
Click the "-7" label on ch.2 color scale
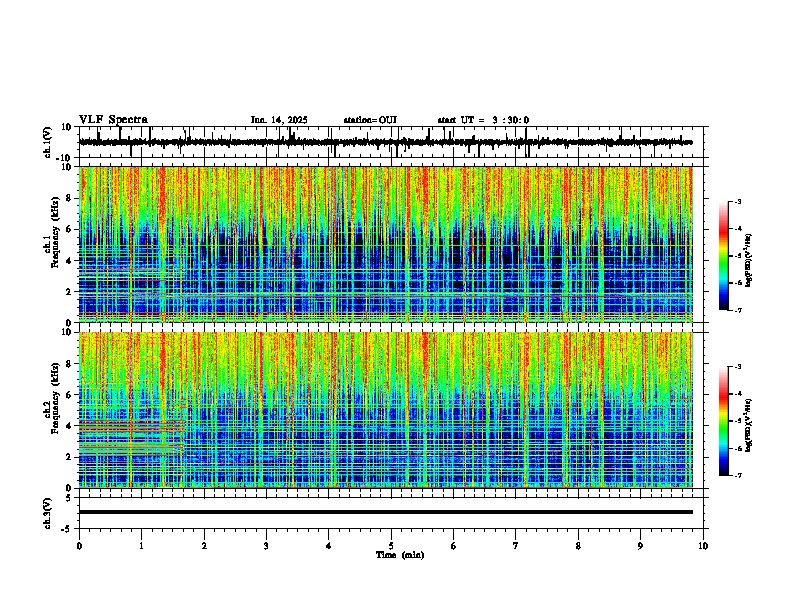[x=738, y=475]
